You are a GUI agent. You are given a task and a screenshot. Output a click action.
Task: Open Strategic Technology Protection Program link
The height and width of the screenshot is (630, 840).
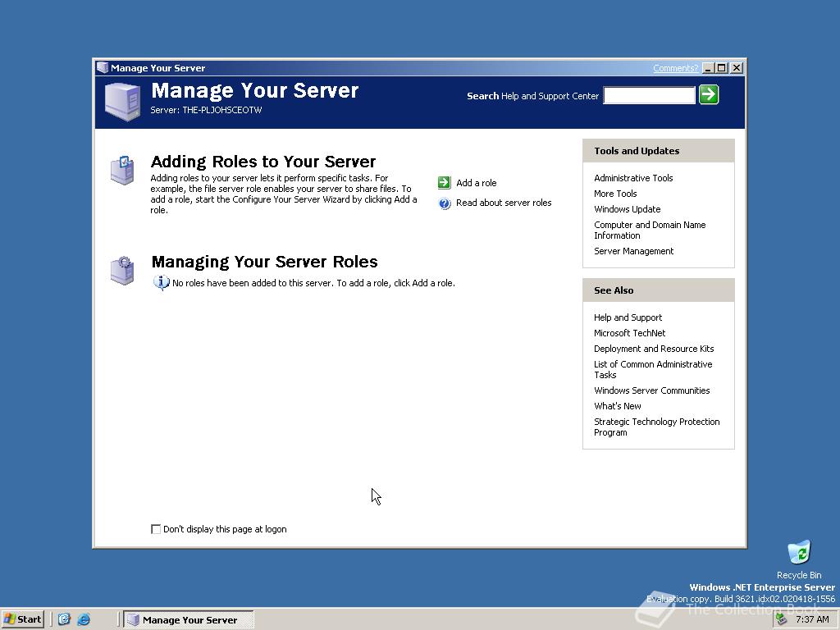tap(656, 427)
